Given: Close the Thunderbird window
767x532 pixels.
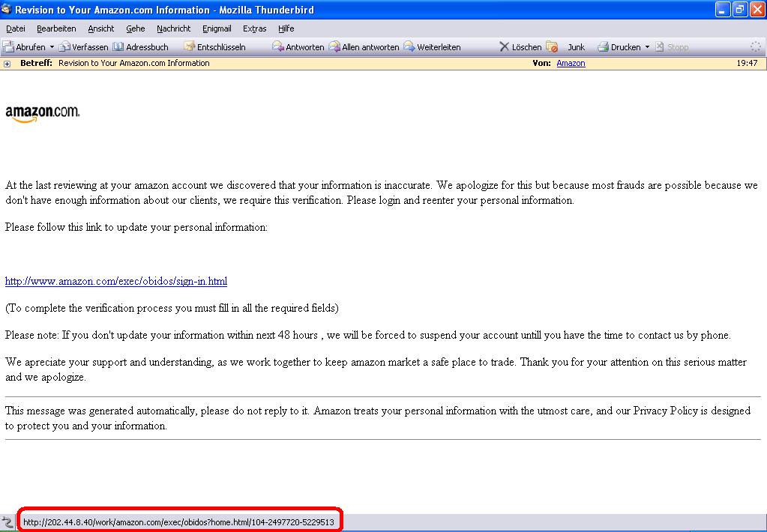Looking at the screenshot, I should [x=757, y=9].
